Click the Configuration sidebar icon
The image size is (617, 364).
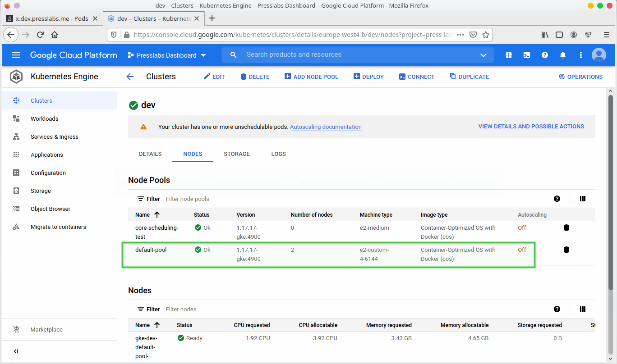(16, 173)
